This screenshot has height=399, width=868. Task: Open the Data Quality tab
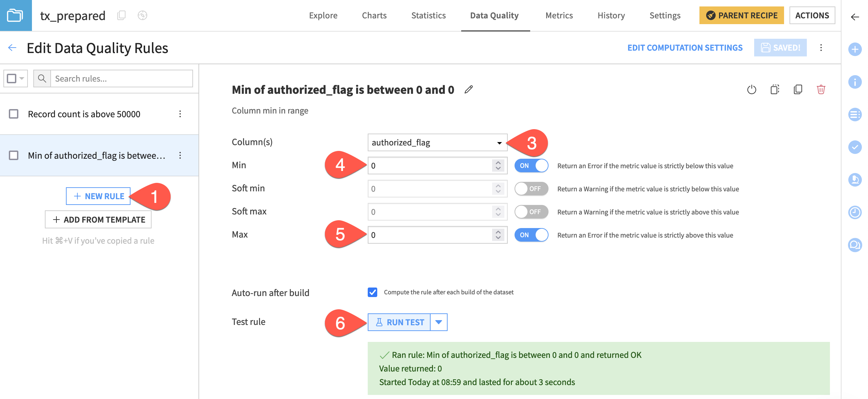[494, 15]
